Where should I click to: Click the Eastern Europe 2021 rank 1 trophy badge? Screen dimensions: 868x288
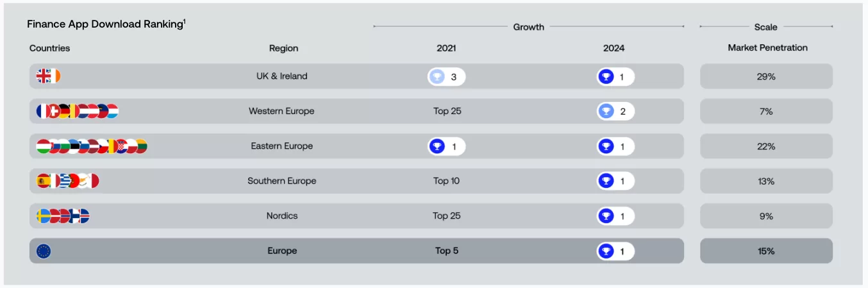tap(447, 147)
